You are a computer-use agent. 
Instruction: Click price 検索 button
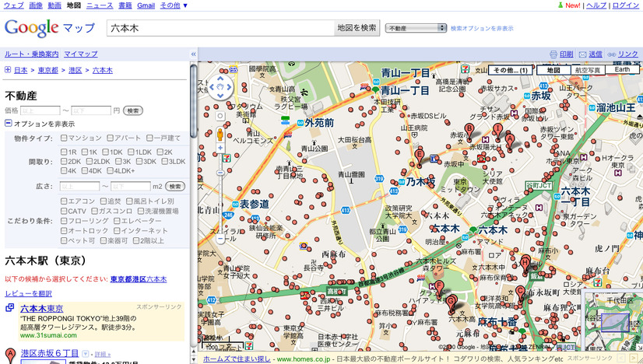coord(133,110)
